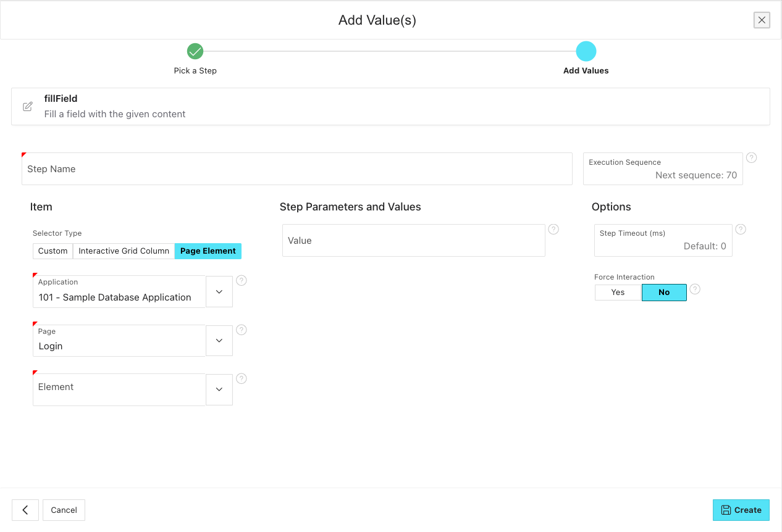Screen dimensions: 782x532
Task: Open help for the Value field
Action: [553, 229]
